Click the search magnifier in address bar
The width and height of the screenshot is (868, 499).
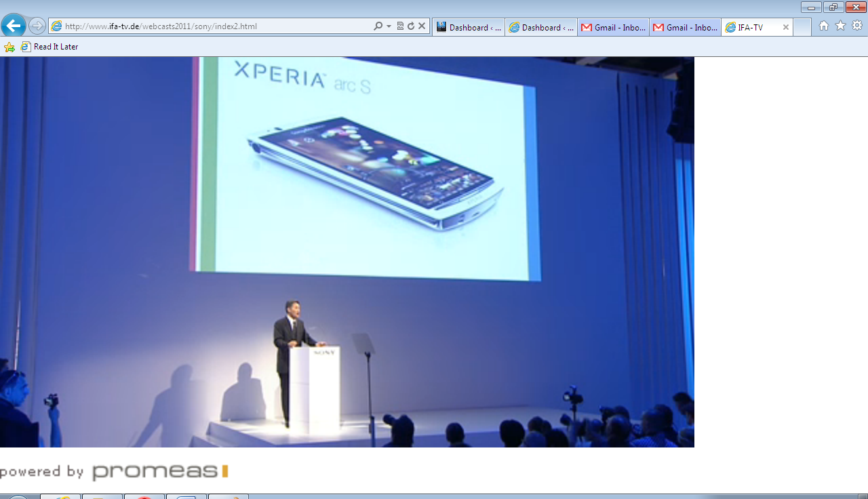tap(378, 26)
